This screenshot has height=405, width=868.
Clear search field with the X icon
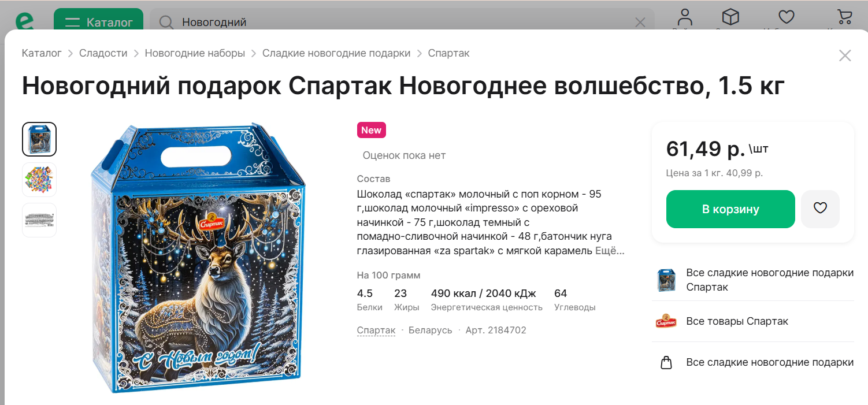tap(640, 23)
